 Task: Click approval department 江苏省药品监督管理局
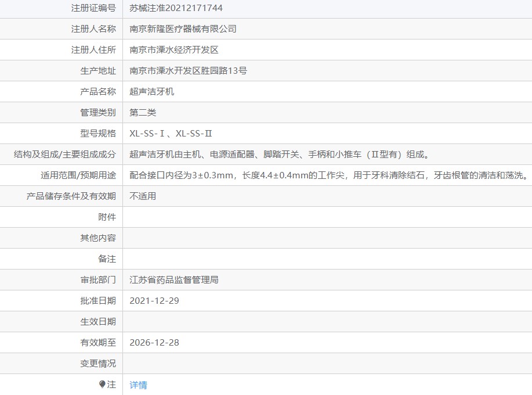tap(173, 280)
